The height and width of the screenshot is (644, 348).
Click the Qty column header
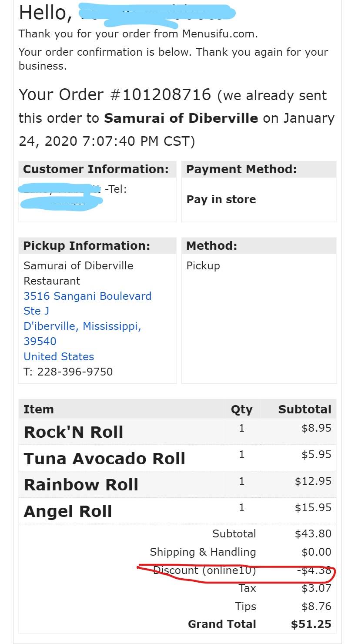coord(241,409)
